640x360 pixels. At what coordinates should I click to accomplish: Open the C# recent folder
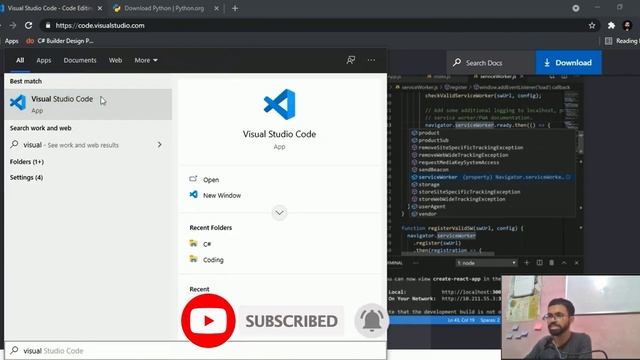(x=207, y=244)
